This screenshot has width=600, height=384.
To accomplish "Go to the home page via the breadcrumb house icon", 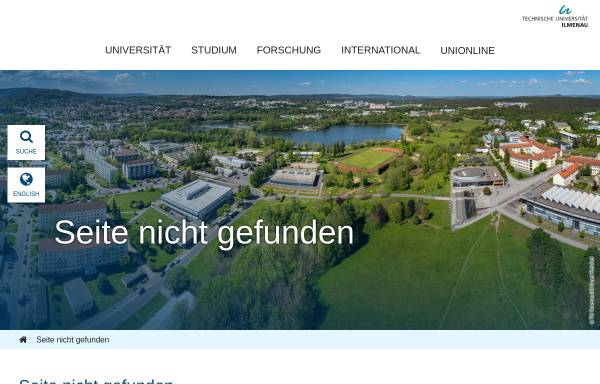I will (23, 340).
